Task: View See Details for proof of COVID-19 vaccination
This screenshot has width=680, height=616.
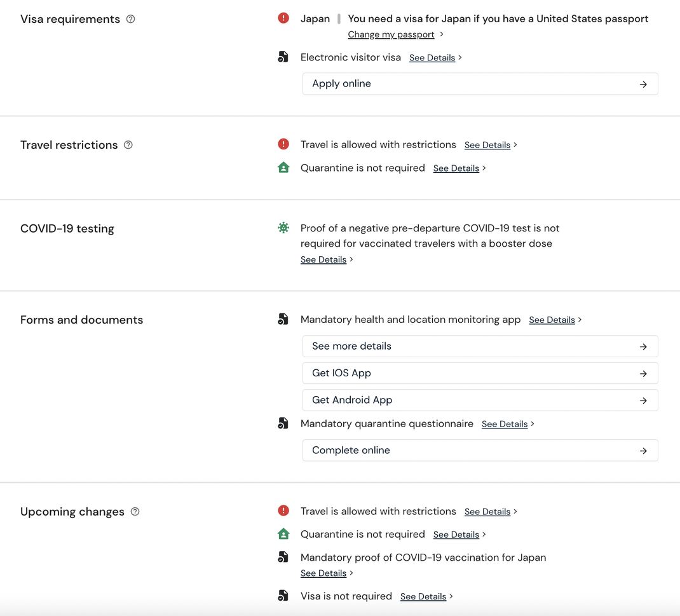Action: click(x=323, y=573)
